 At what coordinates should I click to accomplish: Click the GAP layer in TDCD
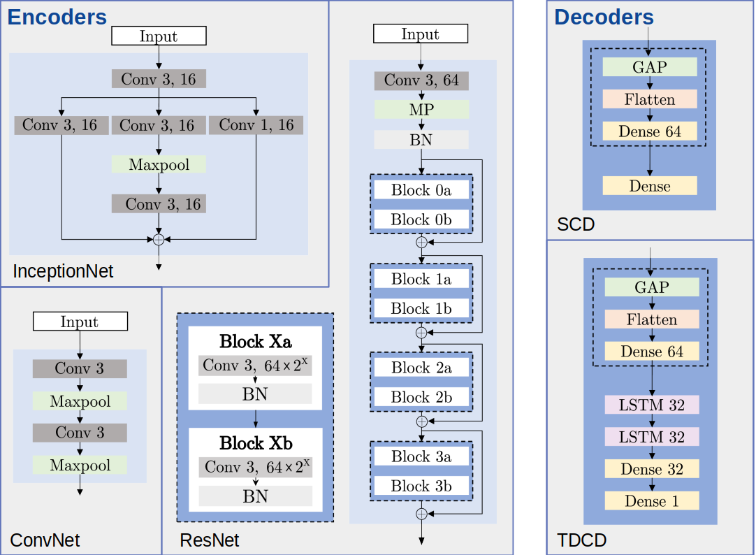pyautogui.click(x=652, y=287)
